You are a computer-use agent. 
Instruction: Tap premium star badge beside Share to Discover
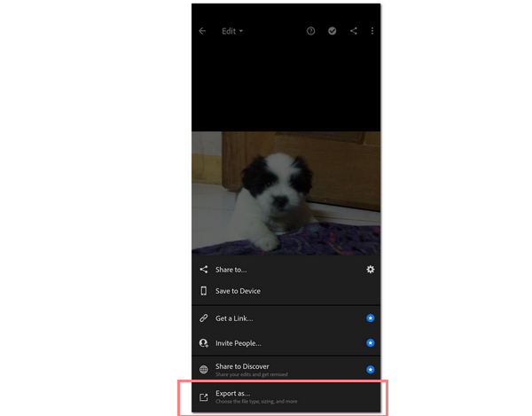(x=370, y=370)
